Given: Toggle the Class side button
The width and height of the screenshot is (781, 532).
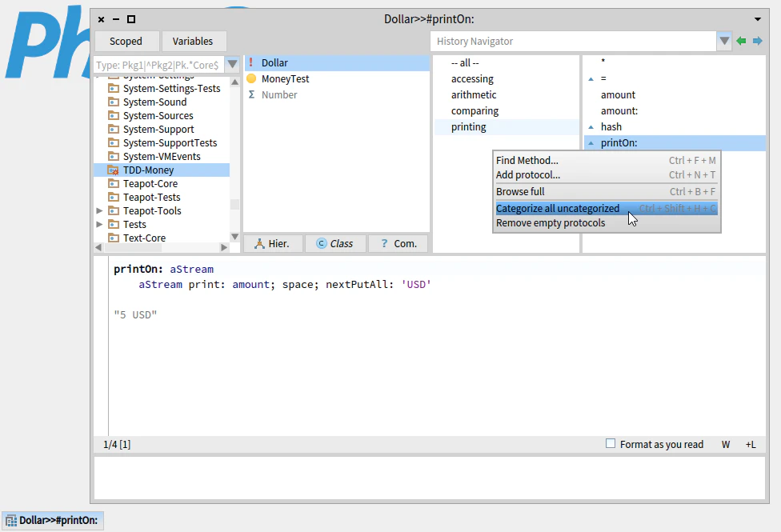Looking at the screenshot, I should click(335, 243).
